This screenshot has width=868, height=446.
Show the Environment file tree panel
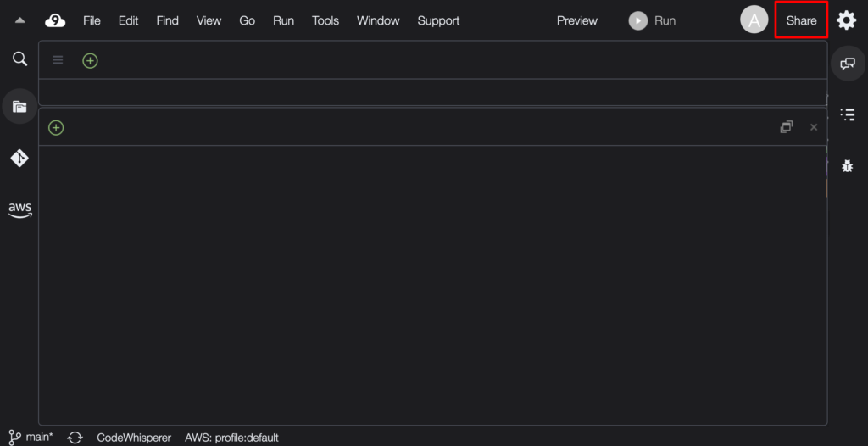coord(20,106)
